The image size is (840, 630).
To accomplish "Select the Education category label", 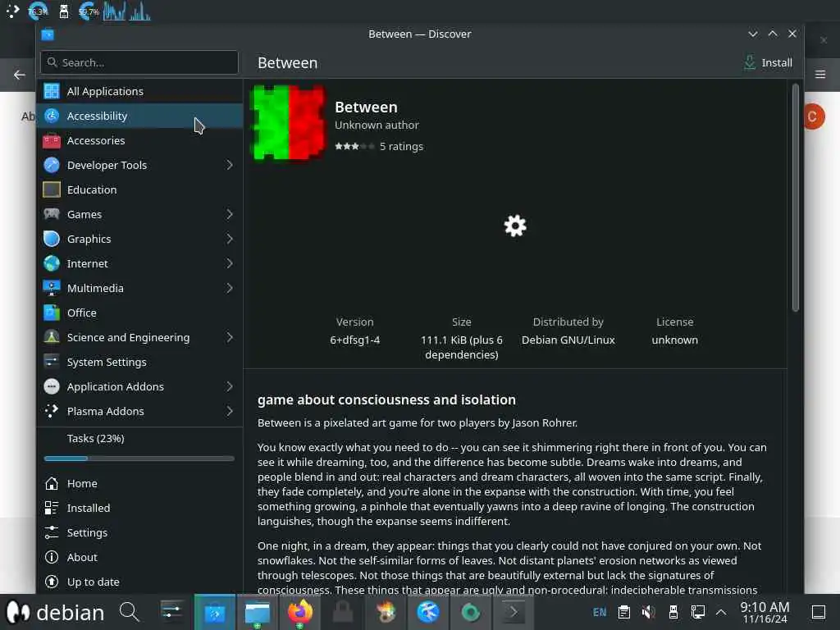I will (92, 189).
